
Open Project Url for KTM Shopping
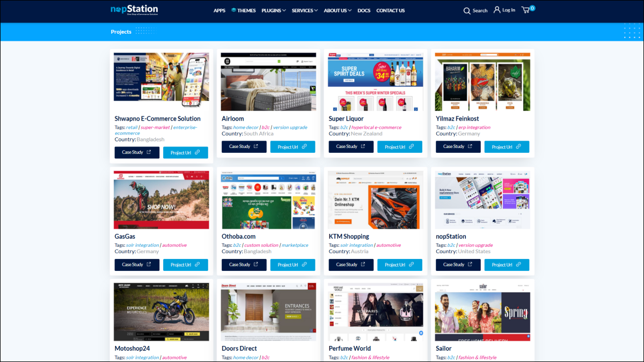(x=400, y=264)
